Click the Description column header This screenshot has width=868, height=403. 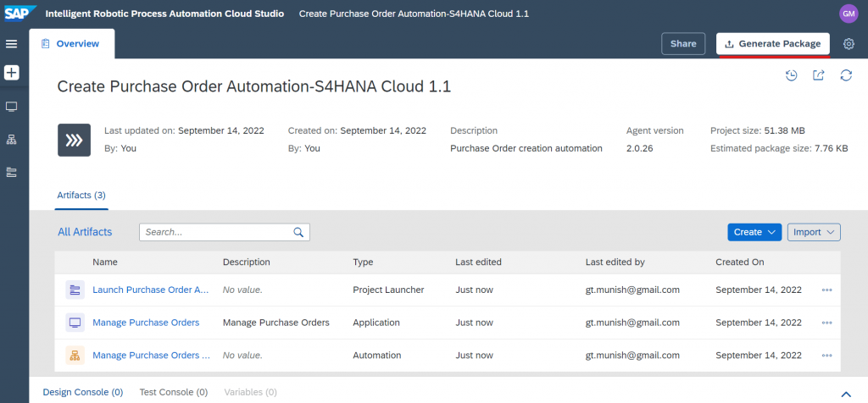pos(247,262)
